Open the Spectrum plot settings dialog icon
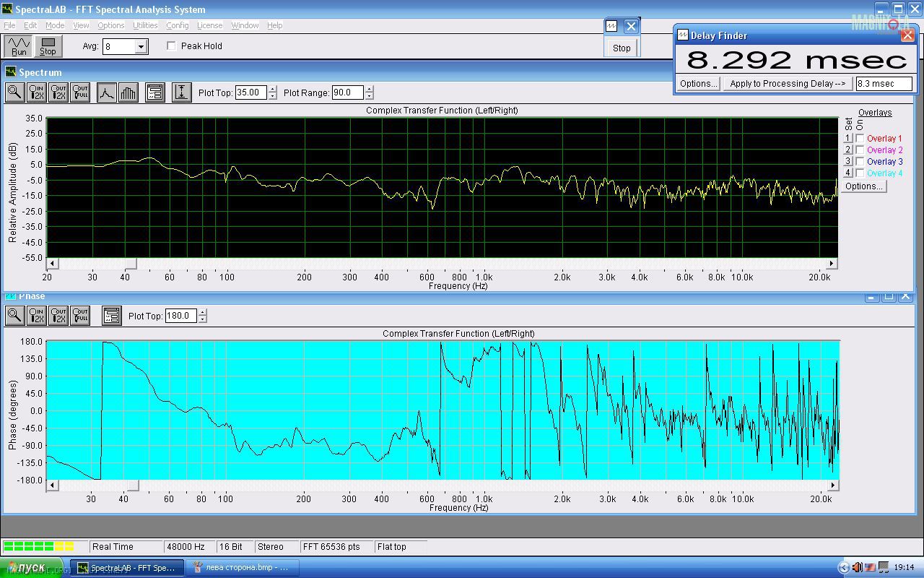This screenshot has width=924, height=578. point(154,92)
